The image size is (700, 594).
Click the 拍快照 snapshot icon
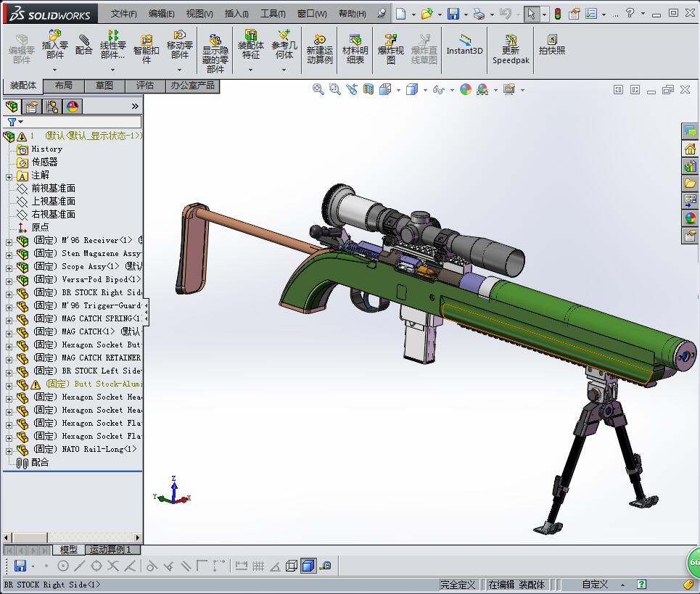[551, 45]
